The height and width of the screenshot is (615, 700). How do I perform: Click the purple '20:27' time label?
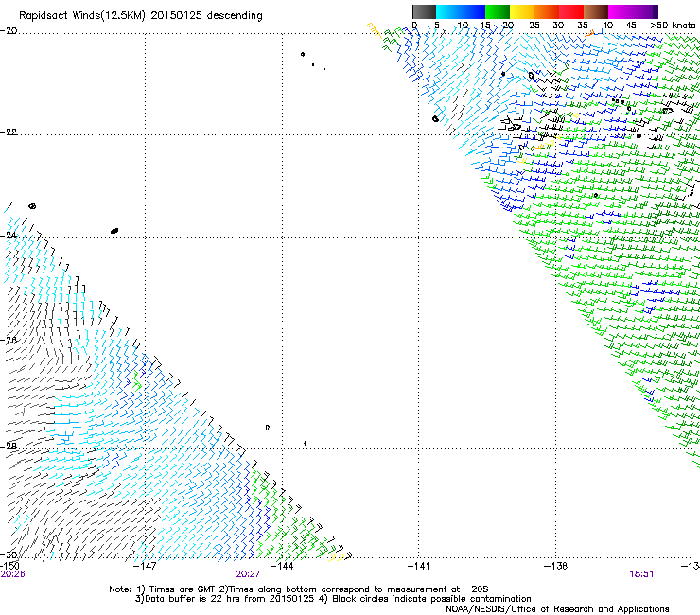click(248, 574)
